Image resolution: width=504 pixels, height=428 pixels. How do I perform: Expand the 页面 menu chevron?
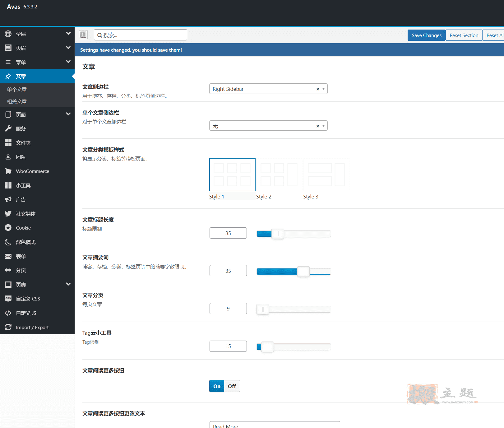click(68, 114)
